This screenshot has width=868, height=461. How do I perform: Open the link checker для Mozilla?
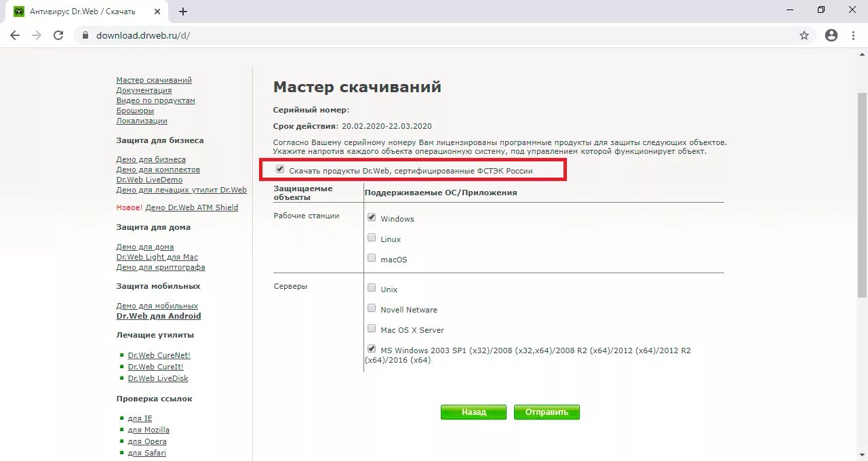coord(149,430)
